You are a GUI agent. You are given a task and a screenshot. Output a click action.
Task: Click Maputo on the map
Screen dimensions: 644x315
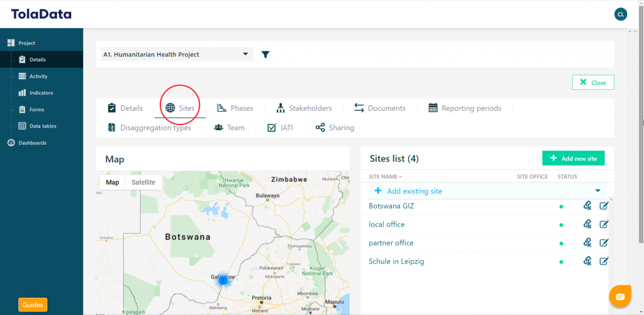pyautogui.click(x=335, y=302)
